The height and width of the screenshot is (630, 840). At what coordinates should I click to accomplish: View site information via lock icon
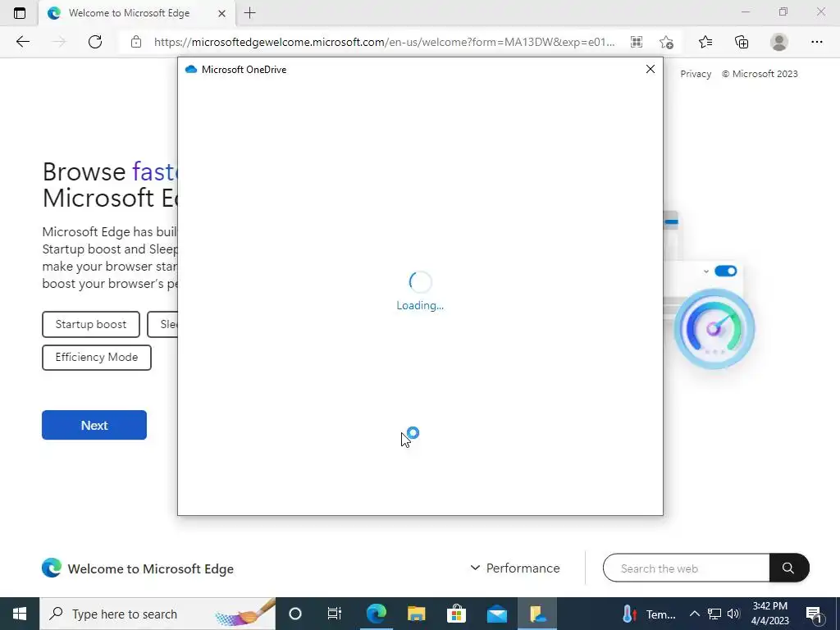(136, 42)
